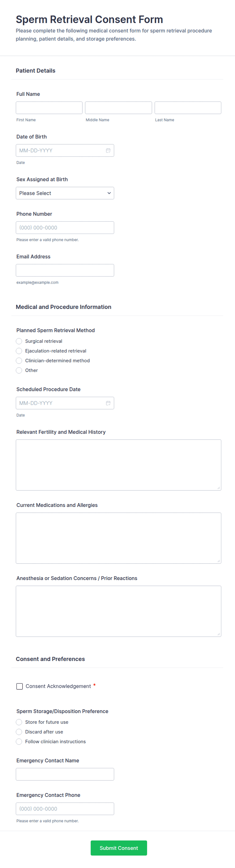Screen dimensions: 235x868
Task: Select Surgical retrieval method
Action: coord(19,341)
